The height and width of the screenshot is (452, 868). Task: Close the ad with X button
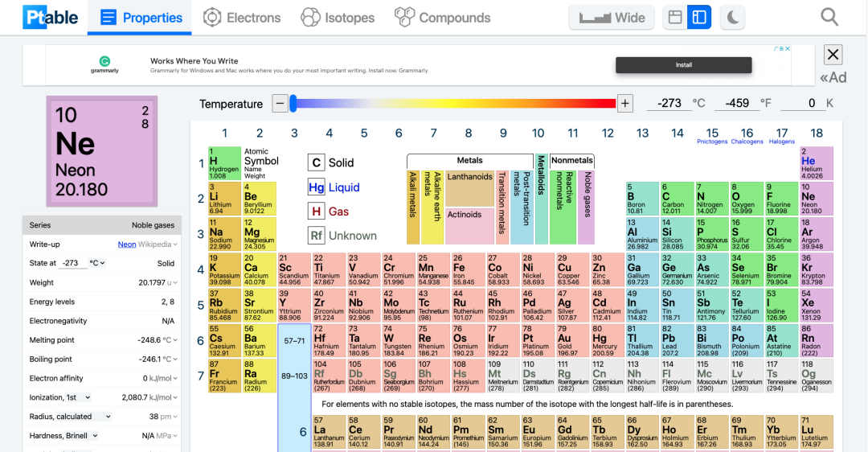pyautogui.click(x=833, y=55)
